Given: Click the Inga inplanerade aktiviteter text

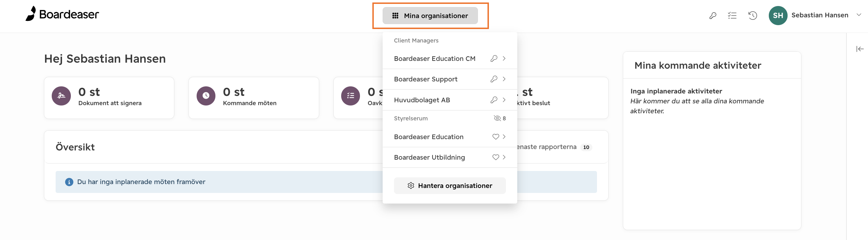Looking at the screenshot, I should tap(676, 91).
